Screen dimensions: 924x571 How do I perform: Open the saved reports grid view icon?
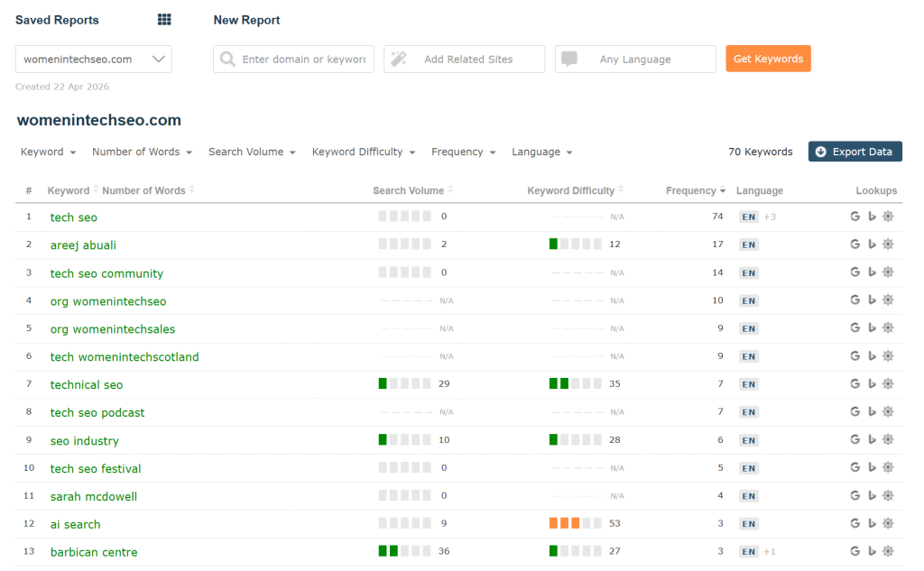pos(164,20)
